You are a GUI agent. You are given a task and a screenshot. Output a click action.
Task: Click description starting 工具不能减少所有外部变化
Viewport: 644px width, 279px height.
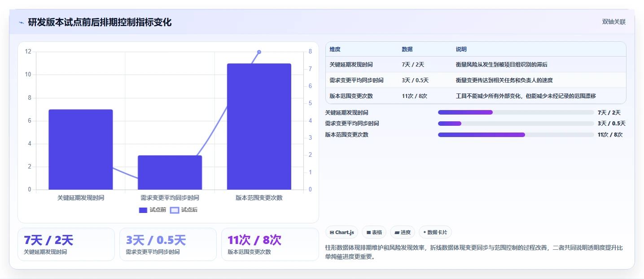(x=526, y=96)
